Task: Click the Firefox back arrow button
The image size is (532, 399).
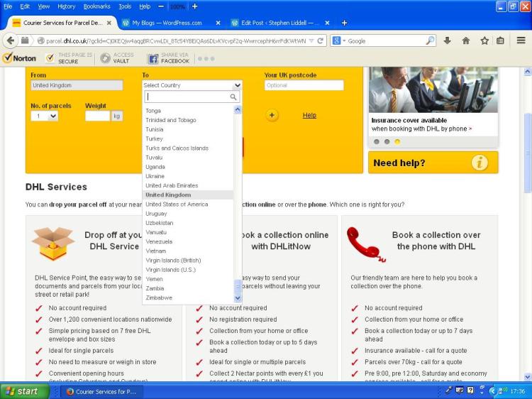Action: 11,40
